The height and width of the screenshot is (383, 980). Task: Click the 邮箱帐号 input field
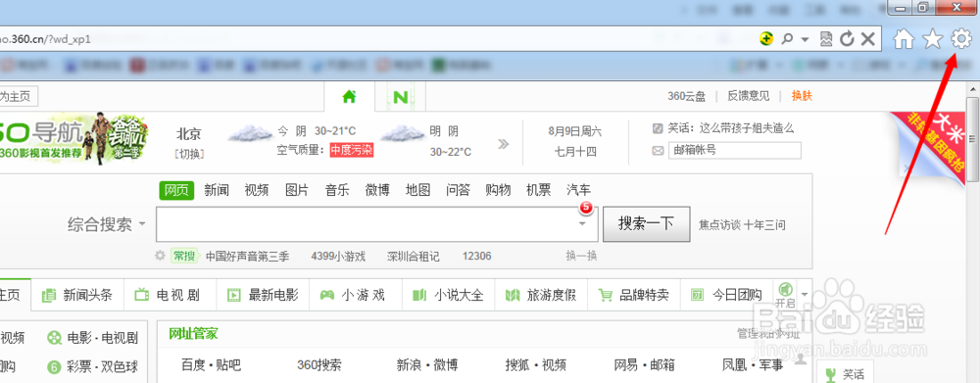click(x=734, y=151)
